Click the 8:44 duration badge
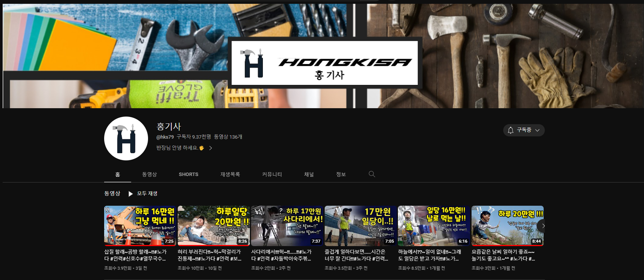 [x=536, y=241]
